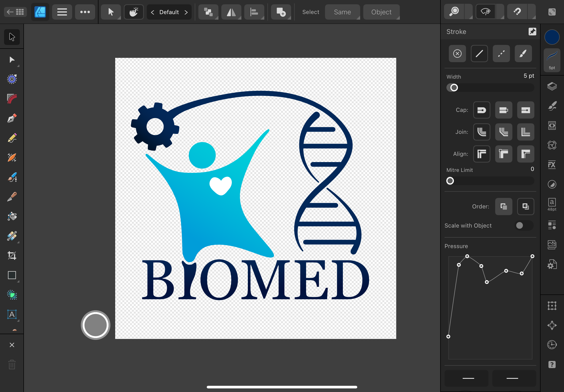Go to next Default preset with right chevron
The height and width of the screenshot is (392, 564).
pyautogui.click(x=186, y=12)
